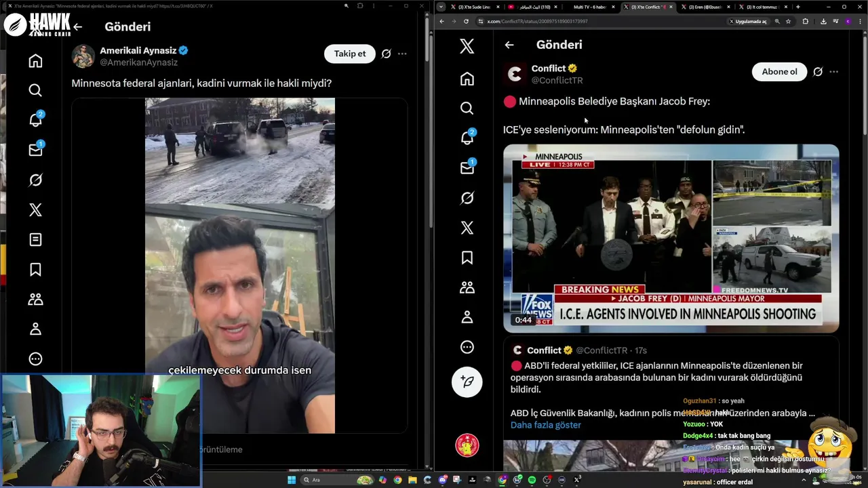Open More circle menu in left sidebar
This screenshot has height=488, width=868.
[35, 359]
